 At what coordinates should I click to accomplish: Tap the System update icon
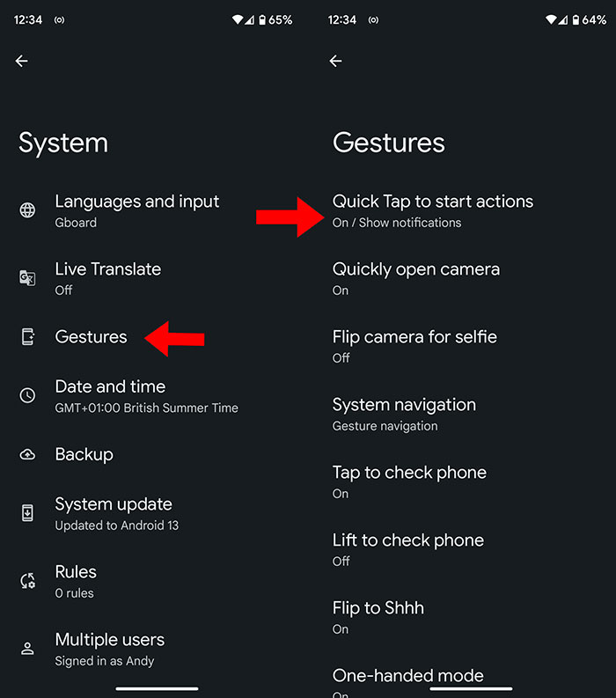[27, 513]
